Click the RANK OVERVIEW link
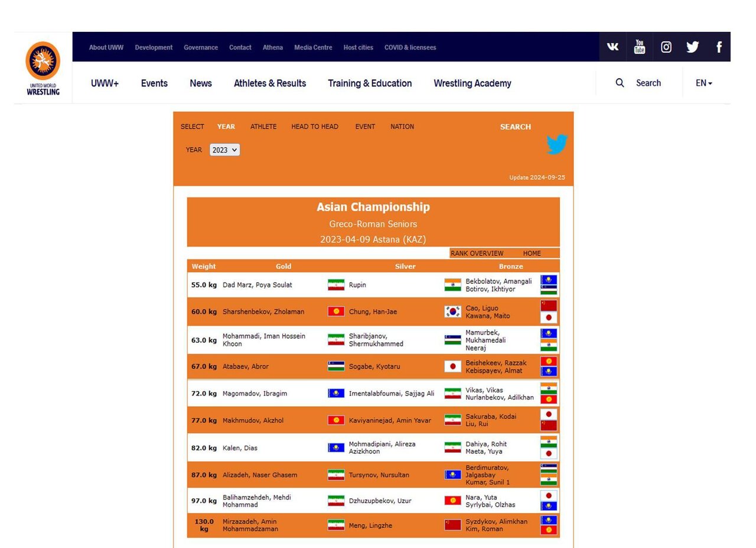The height and width of the screenshot is (548, 756). click(x=477, y=253)
